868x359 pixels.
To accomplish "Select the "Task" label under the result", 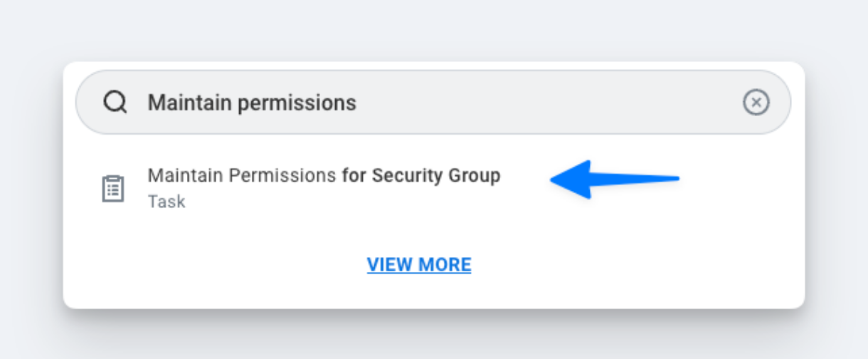I will pos(166,202).
